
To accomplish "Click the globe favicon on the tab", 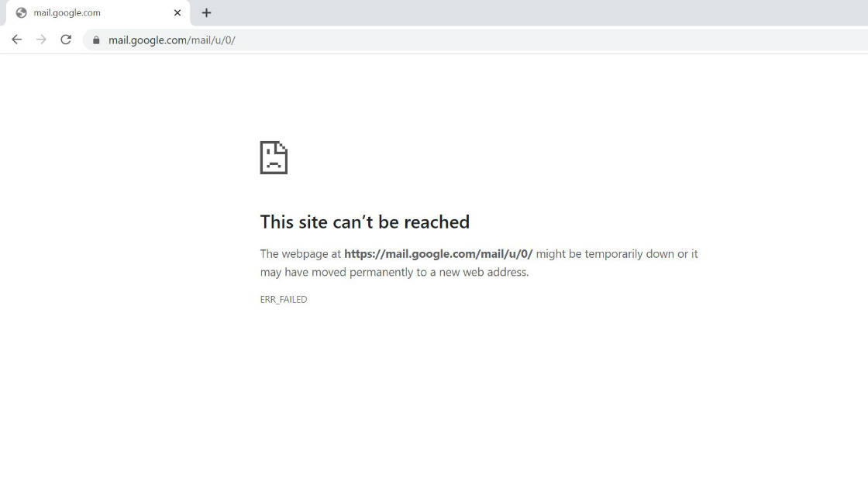I will pos(21,12).
